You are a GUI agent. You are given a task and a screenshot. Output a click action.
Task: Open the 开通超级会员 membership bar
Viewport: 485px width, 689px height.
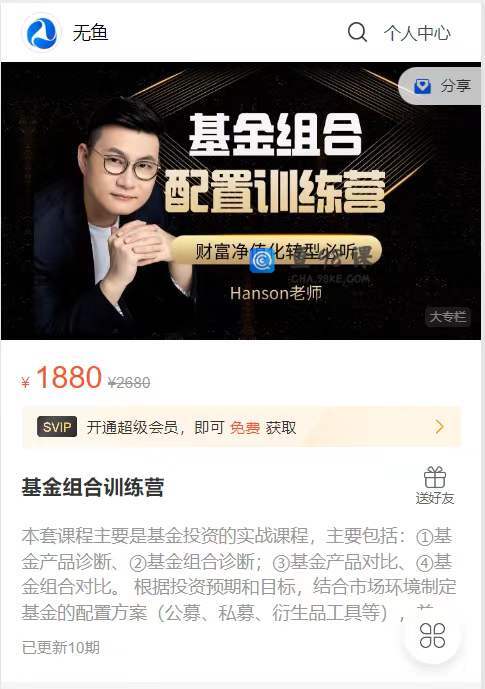(242, 427)
